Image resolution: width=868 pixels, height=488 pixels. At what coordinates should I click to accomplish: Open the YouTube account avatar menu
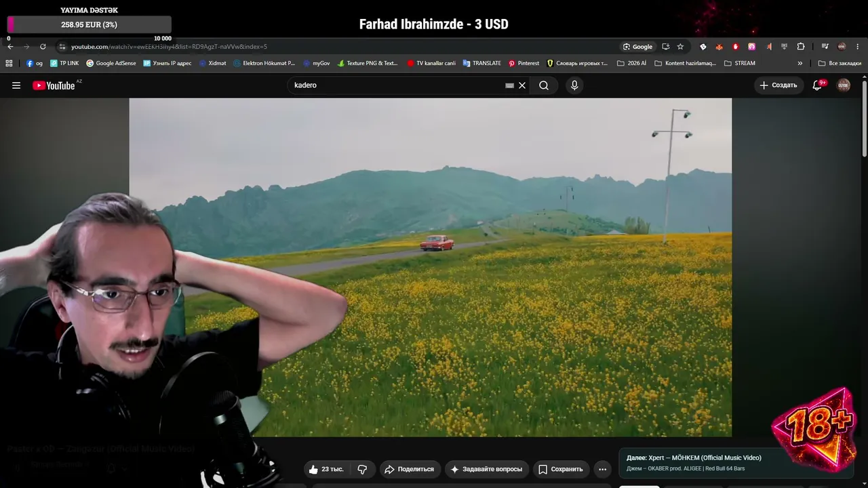(844, 85)
